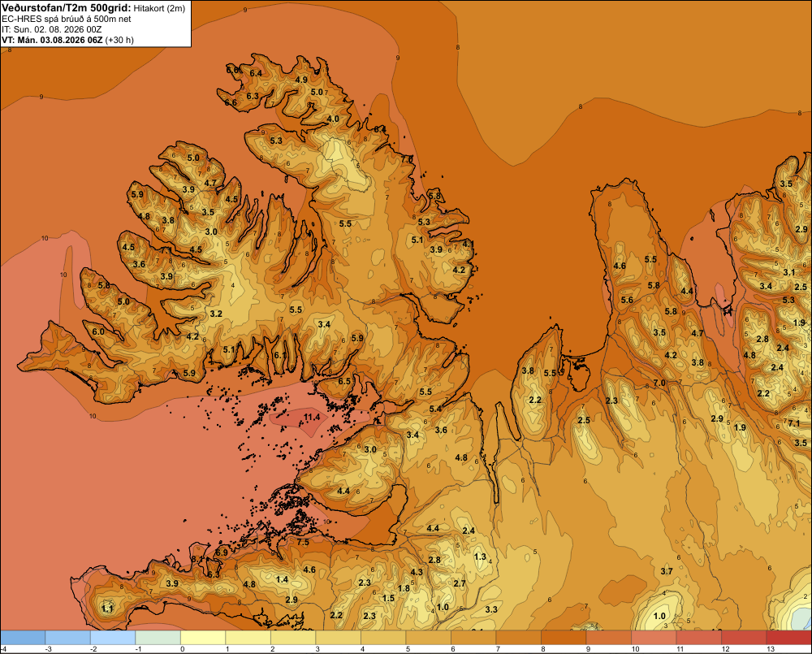Click the valid time 'VT: Mán. 03.08.2026 06Z'
812x654 pixels.
click(x=52, y=40)
